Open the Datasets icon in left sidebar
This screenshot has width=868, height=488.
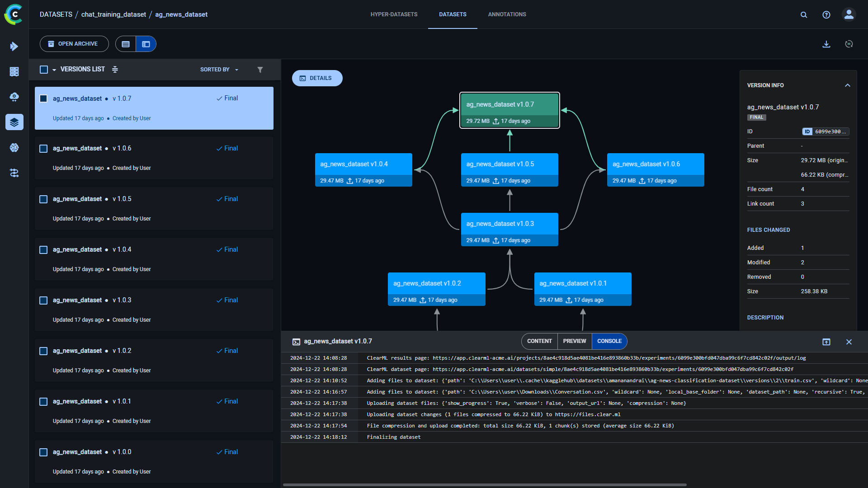(x=14, y=122)
